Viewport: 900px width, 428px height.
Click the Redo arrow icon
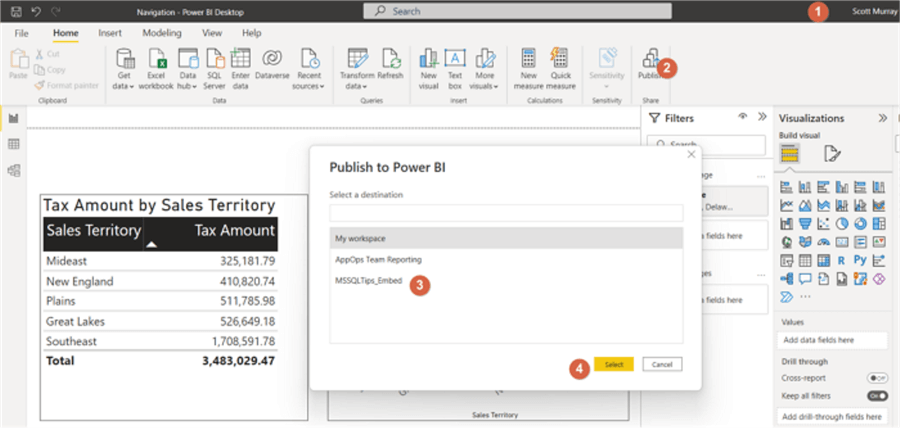click(x=56, y=11)
